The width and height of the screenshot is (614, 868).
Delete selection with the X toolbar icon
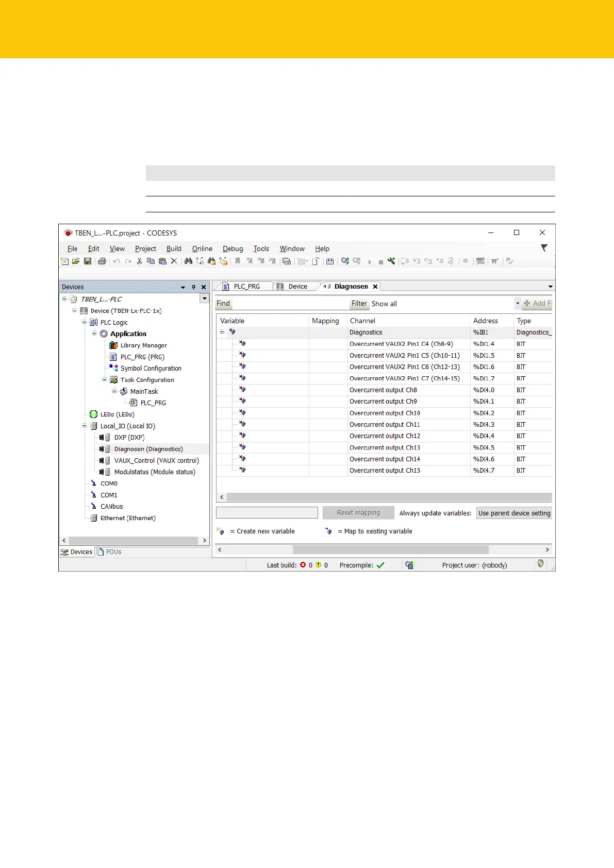(174, 261)
